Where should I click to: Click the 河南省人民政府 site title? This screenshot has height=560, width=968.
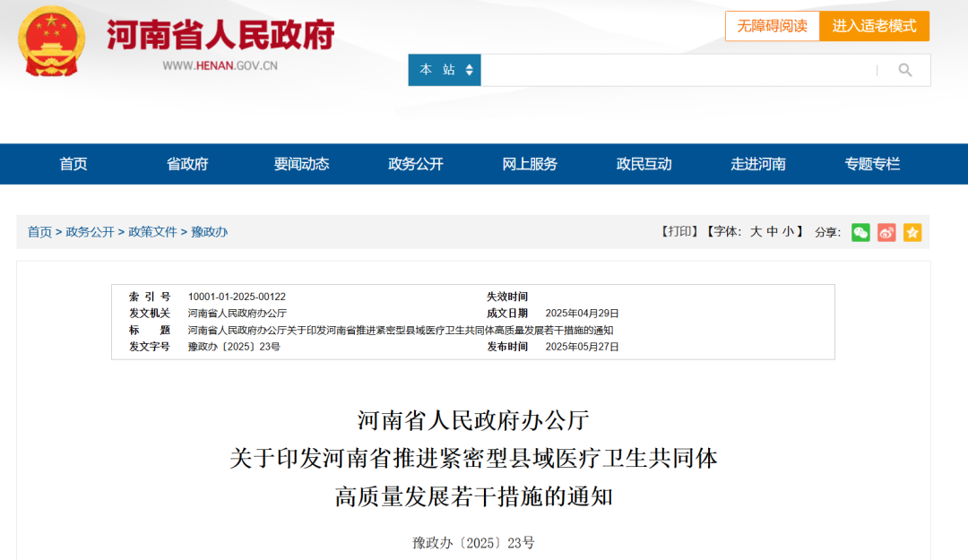click(220, 34)
